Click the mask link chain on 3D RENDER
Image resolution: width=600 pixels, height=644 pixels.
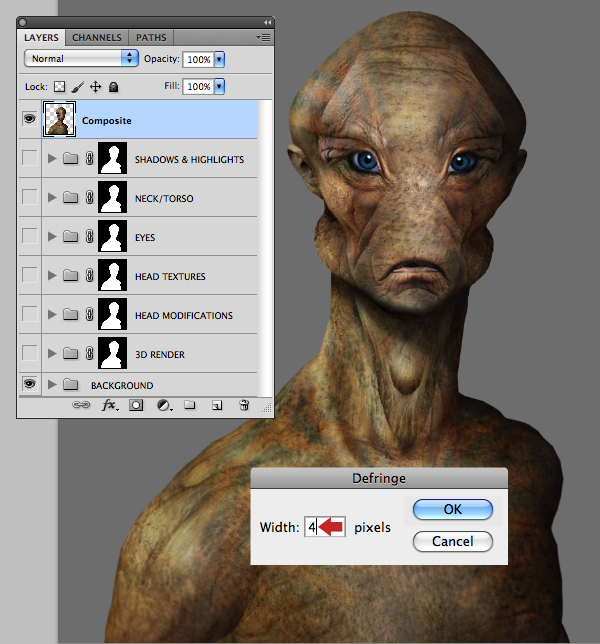pyautogui.click(x=90, y=353)
